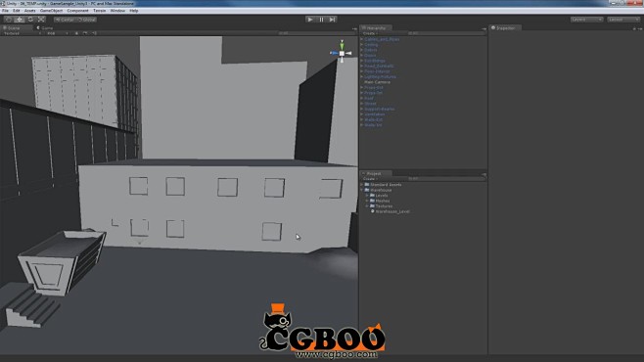Open the Assets menu
Screen dimensions: 644x362
point(29,11)
